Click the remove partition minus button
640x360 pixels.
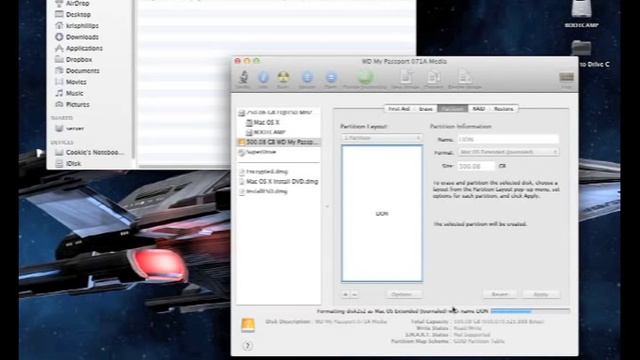pos(355,294)
